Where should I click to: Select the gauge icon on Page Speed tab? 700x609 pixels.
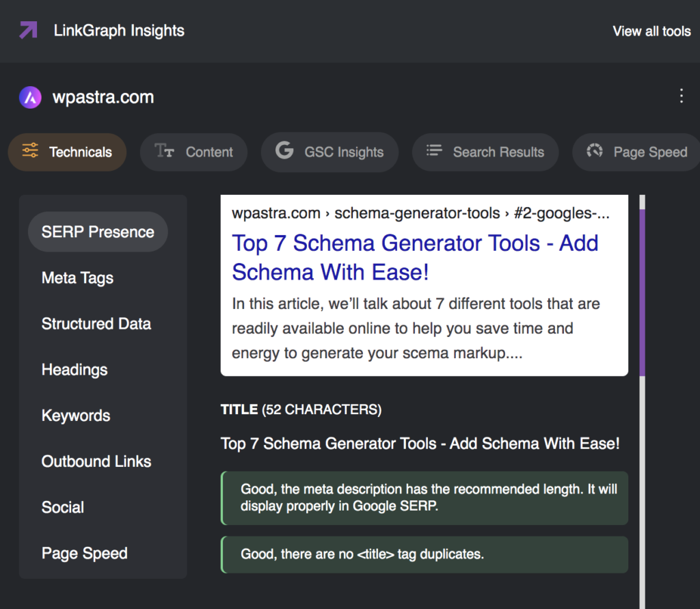pos(595,152)
